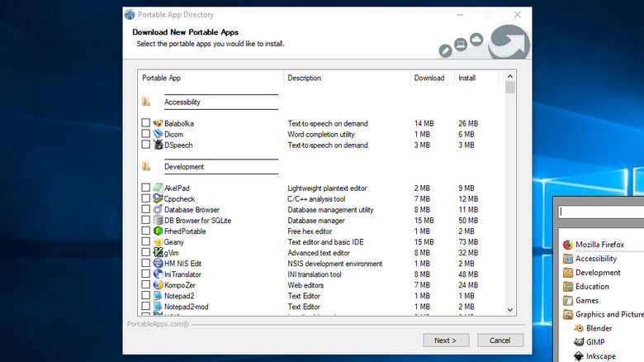Screen dimensions: 644x362
Task: Open the Education category in side menu
Action: pos(592,286)
